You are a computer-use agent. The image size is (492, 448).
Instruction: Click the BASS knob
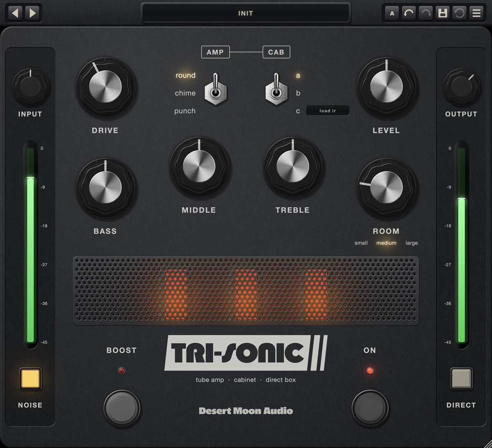[105, 188]
